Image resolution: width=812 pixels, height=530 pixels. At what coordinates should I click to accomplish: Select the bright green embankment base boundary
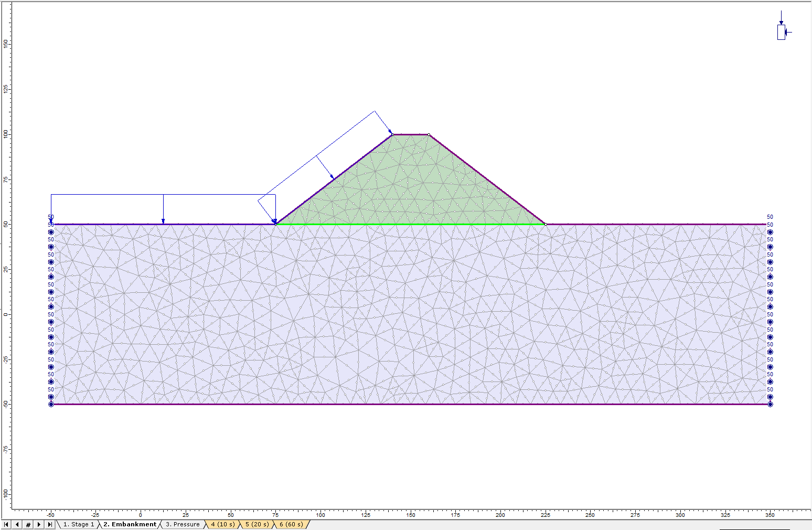click(x=409, y=224)
